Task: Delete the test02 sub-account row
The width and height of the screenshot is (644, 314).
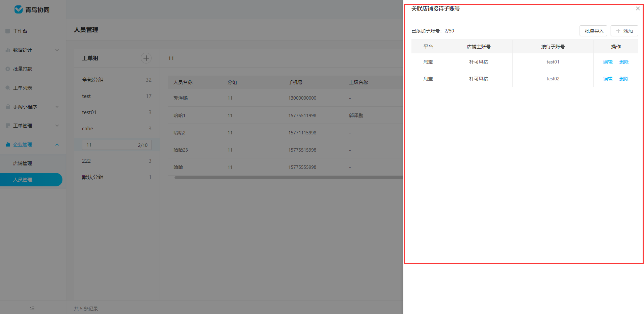Action: [624, 79]
